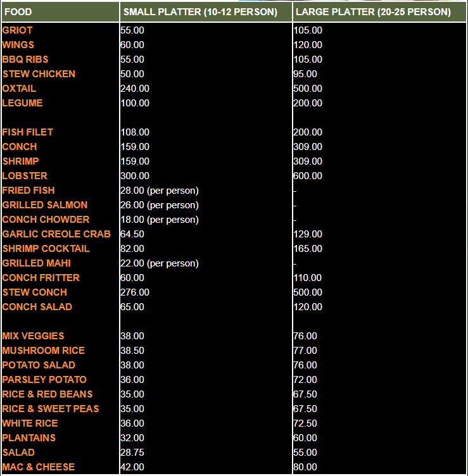The height and width of the screenshot is (476, 468).
Task: Select the LEGUME row label
Action: tap(22, 103)
